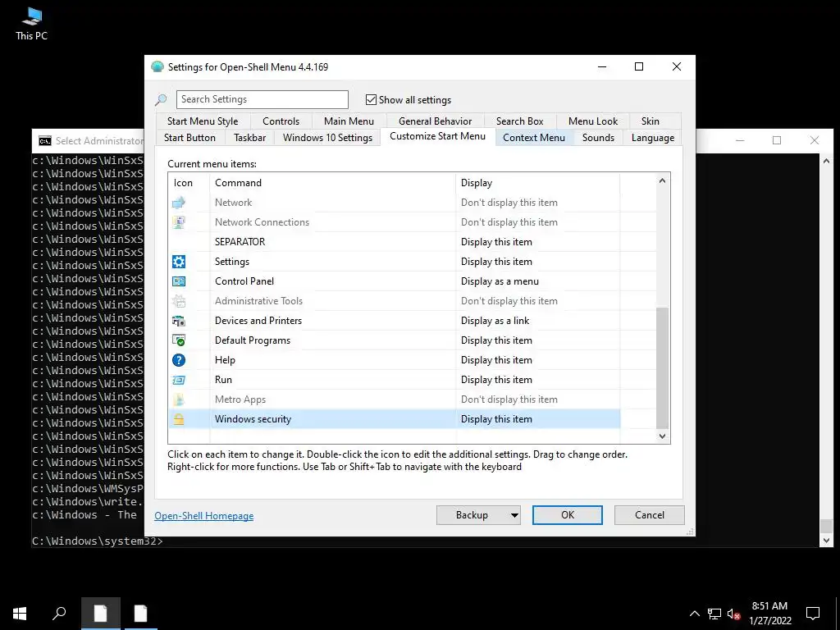Click the Command column header

pos(333,183)
